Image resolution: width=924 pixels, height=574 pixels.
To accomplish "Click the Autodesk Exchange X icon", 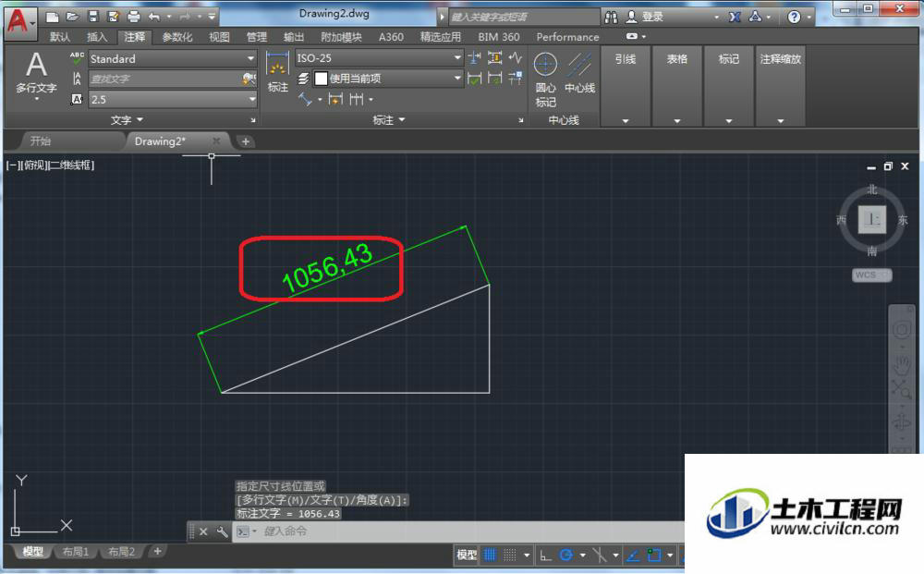I will point(735,17).
